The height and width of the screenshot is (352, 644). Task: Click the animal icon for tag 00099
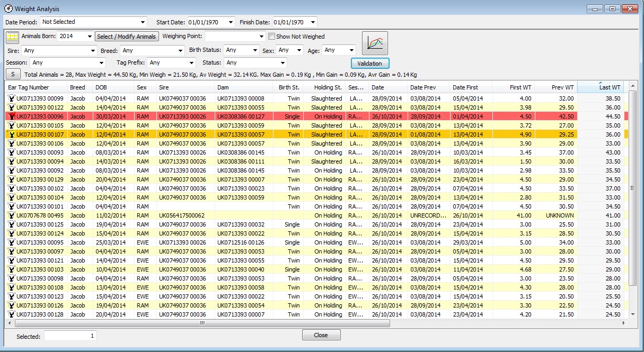point(11,98)
